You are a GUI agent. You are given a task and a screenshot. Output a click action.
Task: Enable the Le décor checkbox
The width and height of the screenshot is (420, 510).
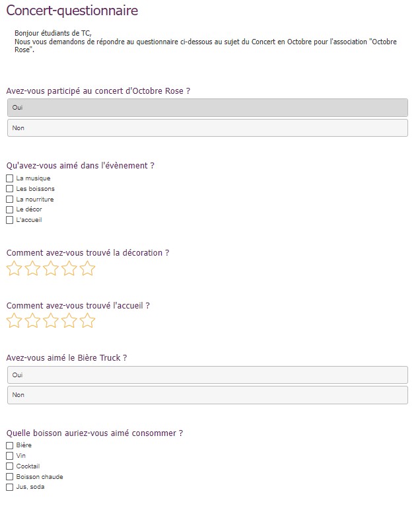coord(10,210)
